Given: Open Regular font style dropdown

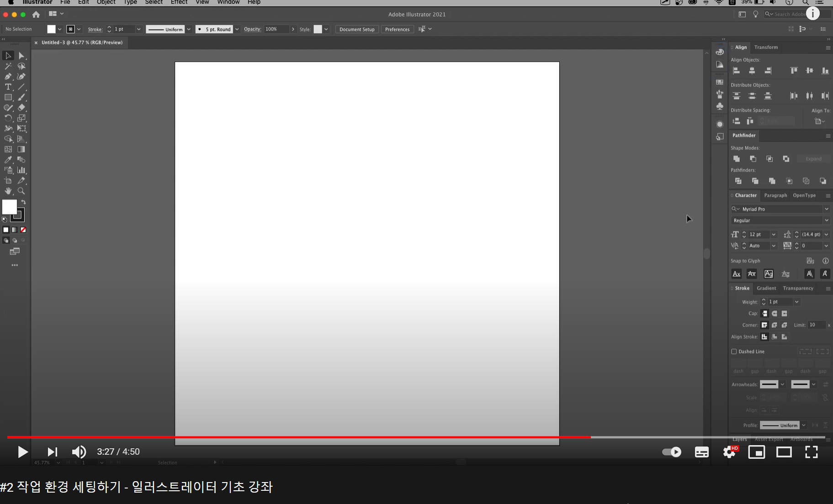Looking at the screenshot, I should coord(826,220).
